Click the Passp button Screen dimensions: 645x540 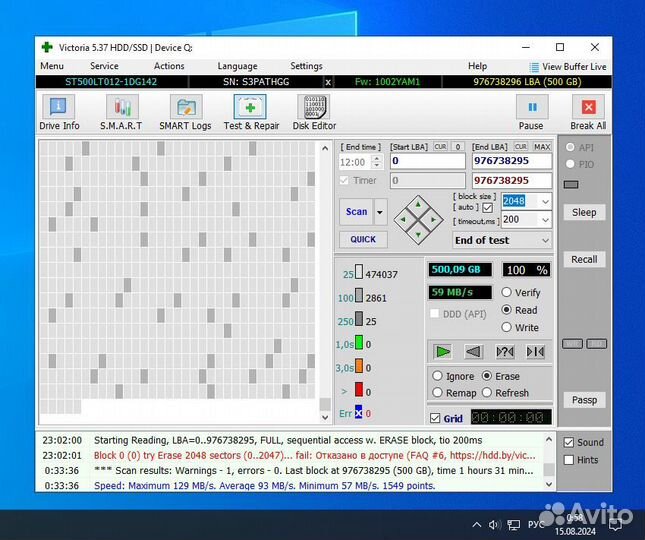coord(584,399)
